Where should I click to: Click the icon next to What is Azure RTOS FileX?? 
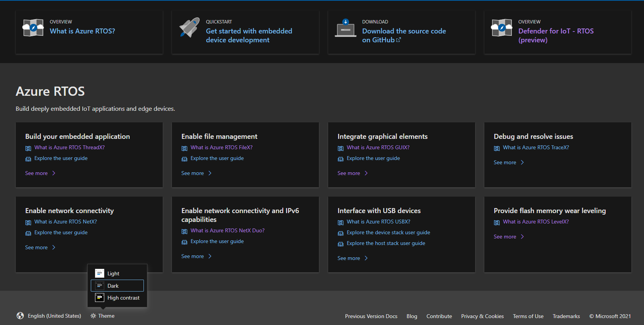[184, 148]
